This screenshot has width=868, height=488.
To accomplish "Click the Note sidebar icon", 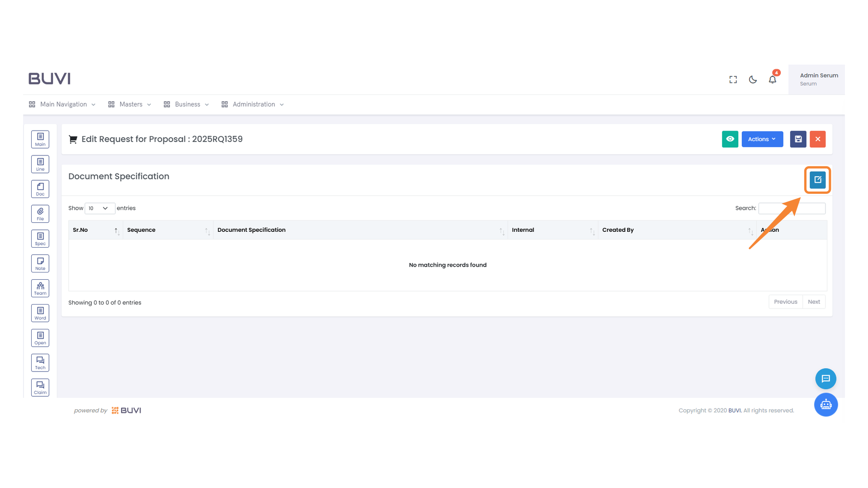I will tap(40, 263).
